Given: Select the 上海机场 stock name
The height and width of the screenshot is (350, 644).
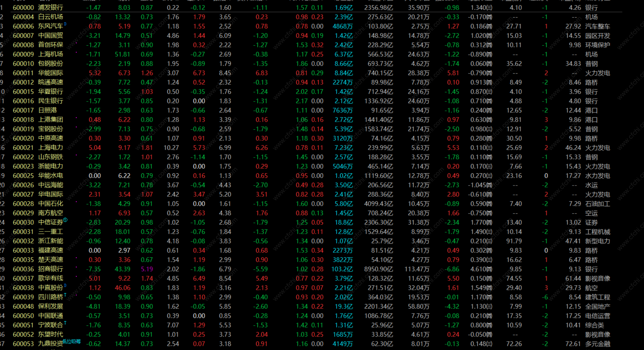Looking at the screenshot, I should coord(51,54).
